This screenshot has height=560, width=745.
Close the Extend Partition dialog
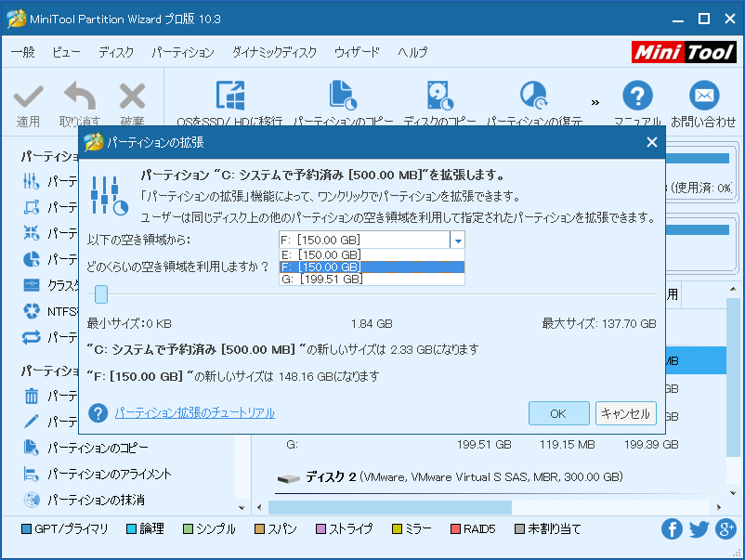coord(652,142)
